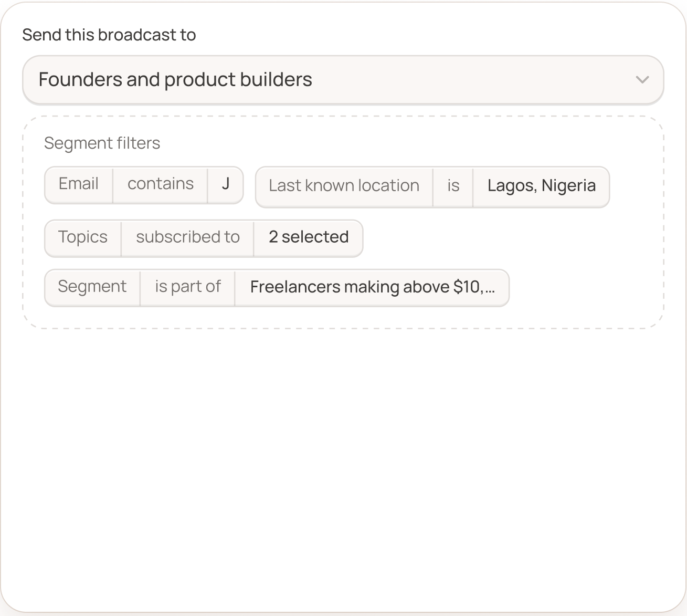
Task: Click the Segment filter field
Action: 92,287
